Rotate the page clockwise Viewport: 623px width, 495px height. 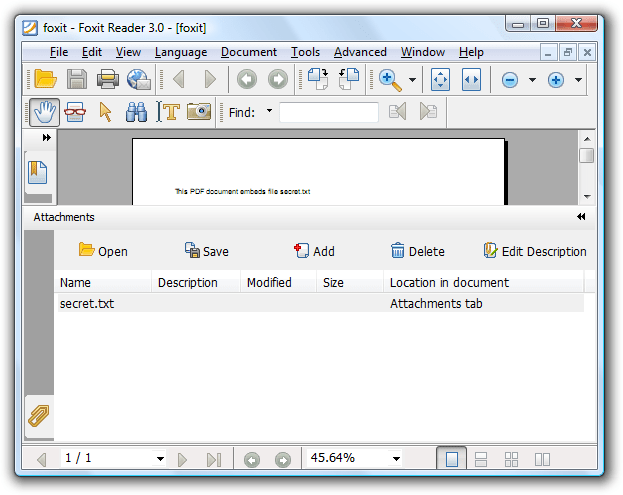point(317,79)
